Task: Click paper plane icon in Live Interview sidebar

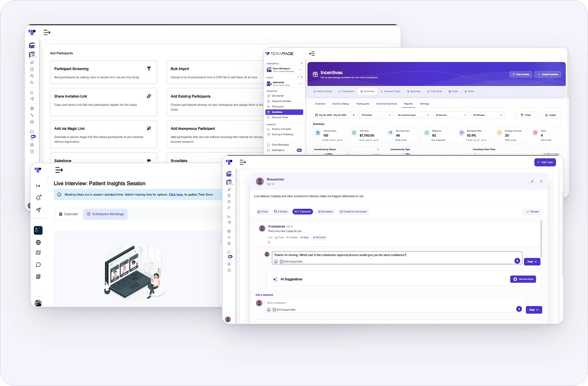Action: [x=38, y=210]
